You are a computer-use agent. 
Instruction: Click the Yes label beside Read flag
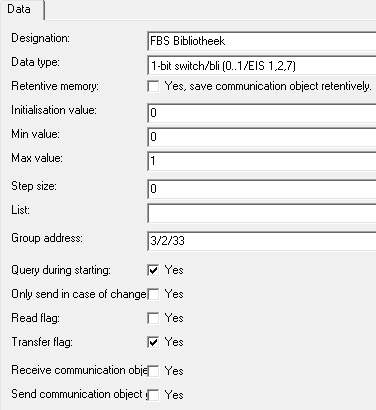(x=174, y=318)
